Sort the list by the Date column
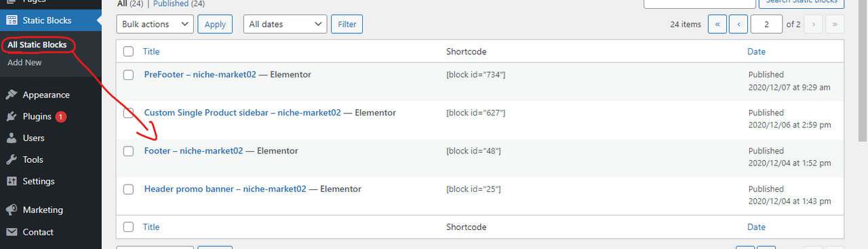Screen dimensions: 868x249 click(756, 52)
